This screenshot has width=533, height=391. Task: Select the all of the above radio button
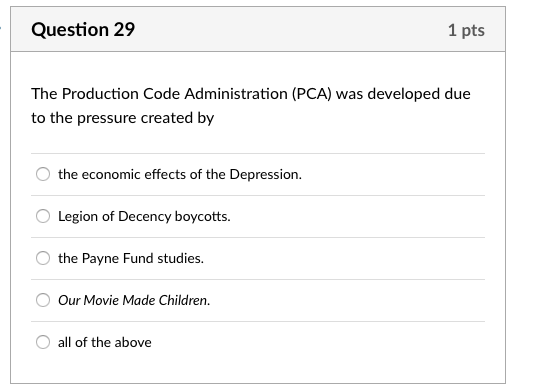43,342
